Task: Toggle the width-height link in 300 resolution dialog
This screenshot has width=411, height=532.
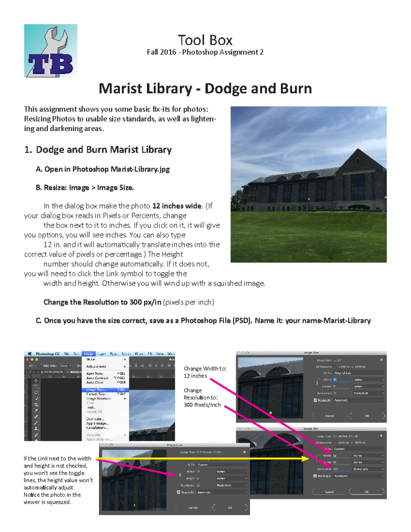Action: pyautogui.click(x=317, y=459)
